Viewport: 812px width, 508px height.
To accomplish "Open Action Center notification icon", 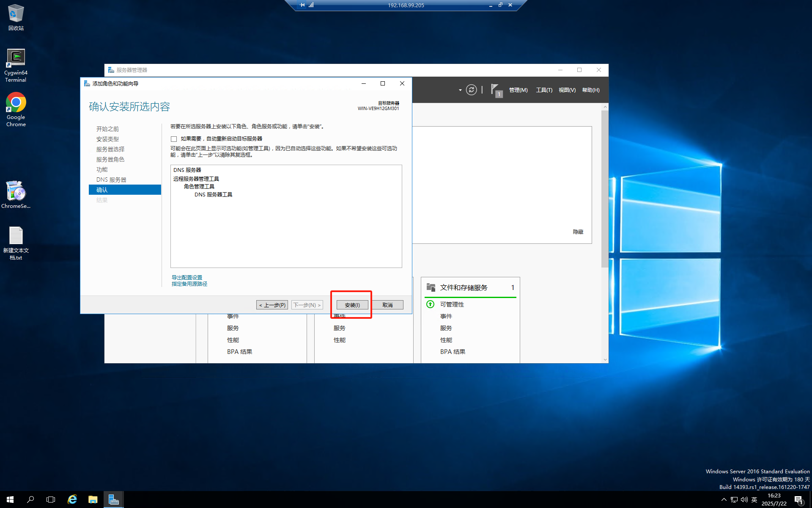I will pos(798,500).
